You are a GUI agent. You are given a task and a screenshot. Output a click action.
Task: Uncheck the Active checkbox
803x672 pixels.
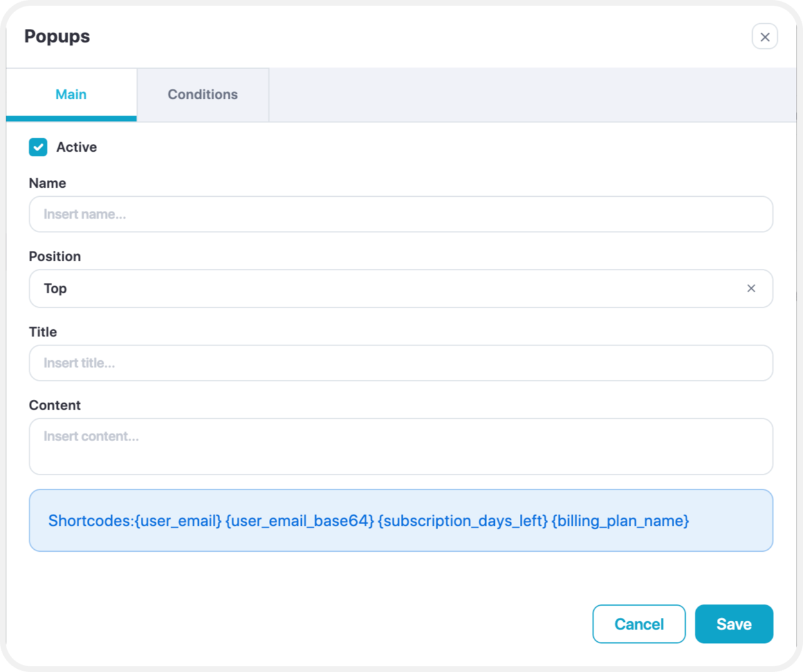pyautogui.click(x=38, y=147)
